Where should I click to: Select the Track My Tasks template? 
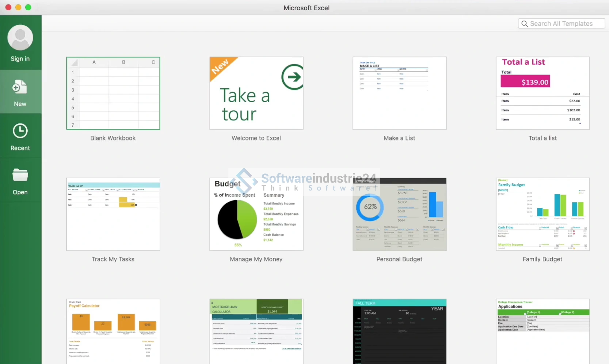coord(113,214)
